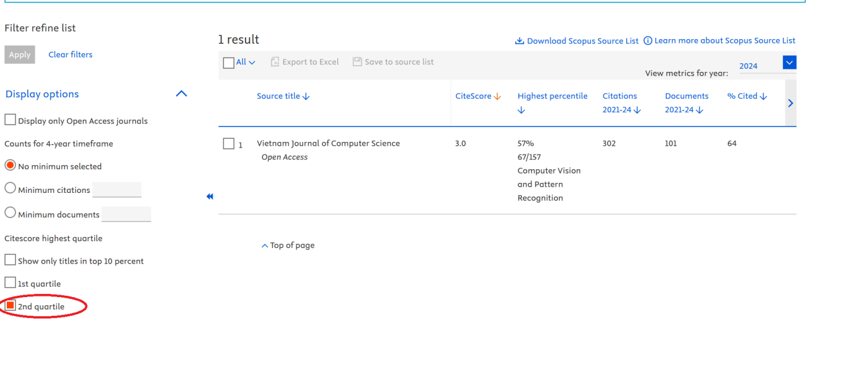
Task: Select Vietnam Journal of Computer Science row checkbox
Action: click(x=229, y=144)
